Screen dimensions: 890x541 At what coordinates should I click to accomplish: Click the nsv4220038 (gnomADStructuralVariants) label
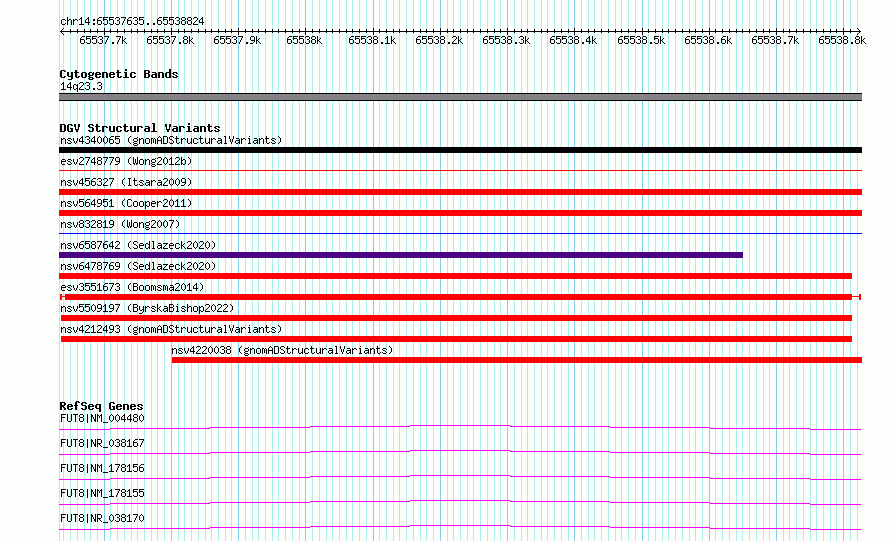pyautogui.click(x=282, y=350)
